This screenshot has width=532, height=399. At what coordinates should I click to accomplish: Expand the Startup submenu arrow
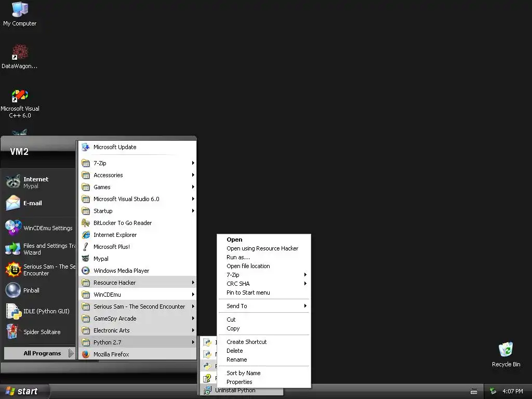click(x=193, y=211)
